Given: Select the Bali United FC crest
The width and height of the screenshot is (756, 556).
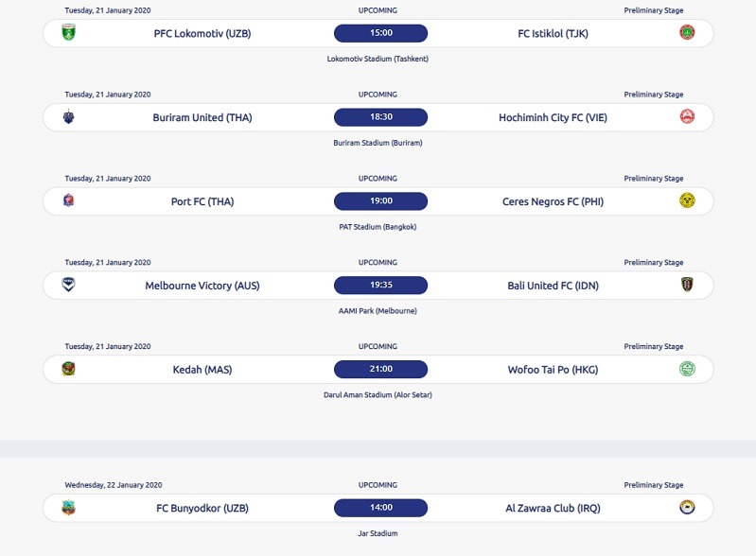Looking at the screenshot, I should pos(687,285).
